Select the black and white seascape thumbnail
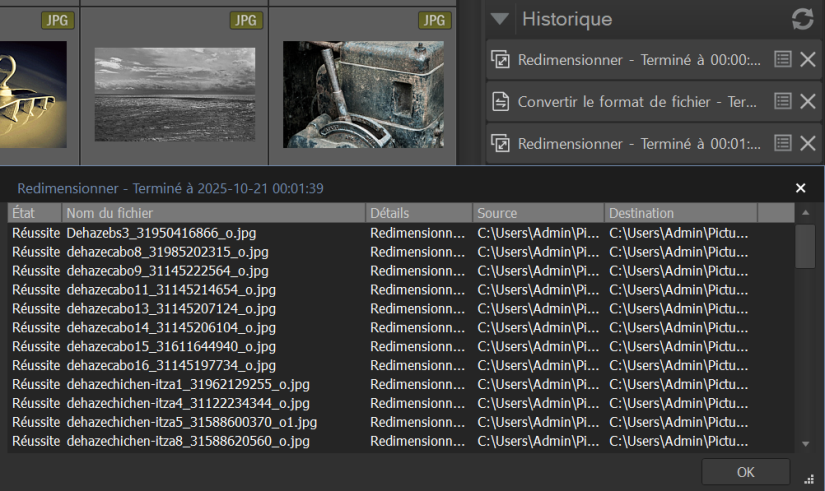Screen dimensions: 825x491 [x=175, y=92]
